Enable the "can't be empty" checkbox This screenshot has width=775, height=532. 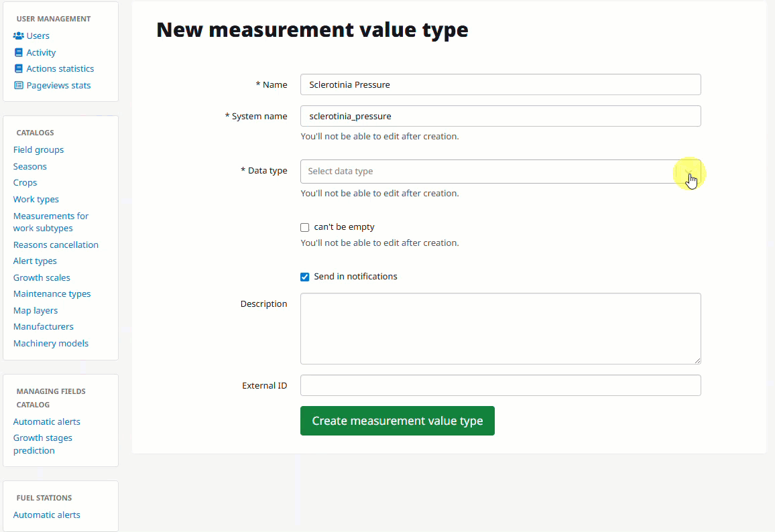click(304, 227)
